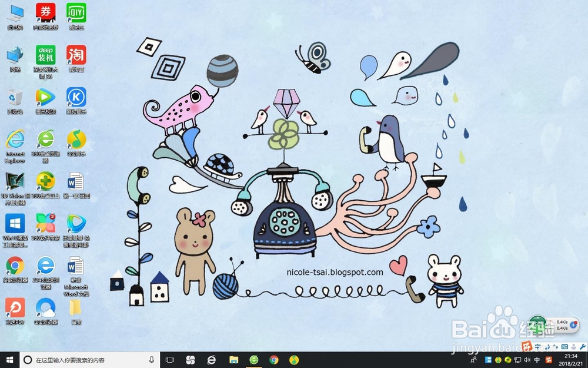Open the Taobao desktop shortcut
588x368 pixels.
(x=76, y=56)
